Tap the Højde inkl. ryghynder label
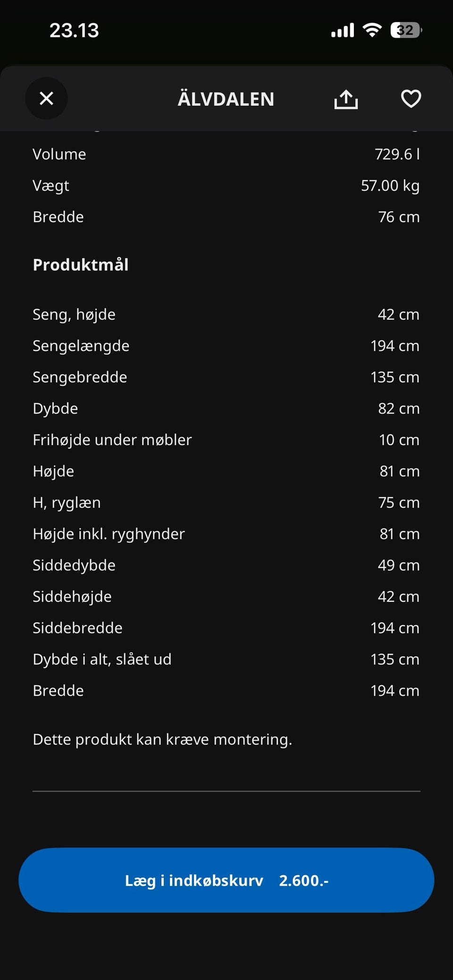The image size is (453, 980). [109, 534]
